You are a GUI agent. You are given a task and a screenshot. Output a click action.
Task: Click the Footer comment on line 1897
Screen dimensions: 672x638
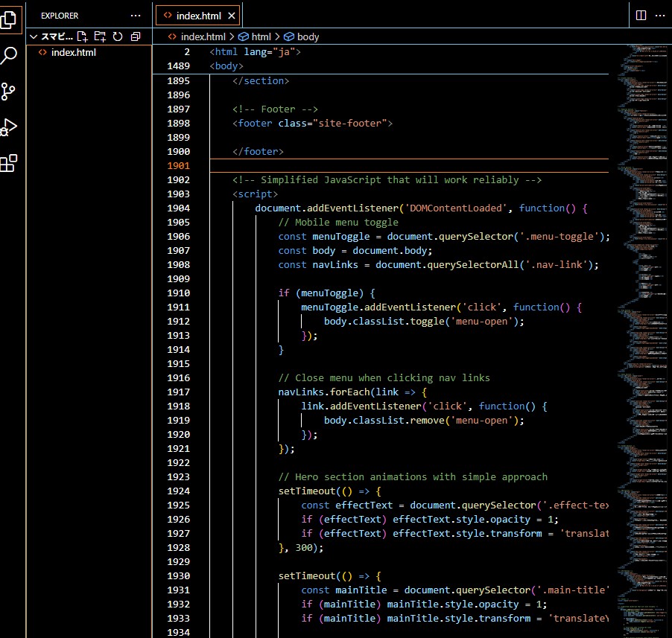pos(275,109)
